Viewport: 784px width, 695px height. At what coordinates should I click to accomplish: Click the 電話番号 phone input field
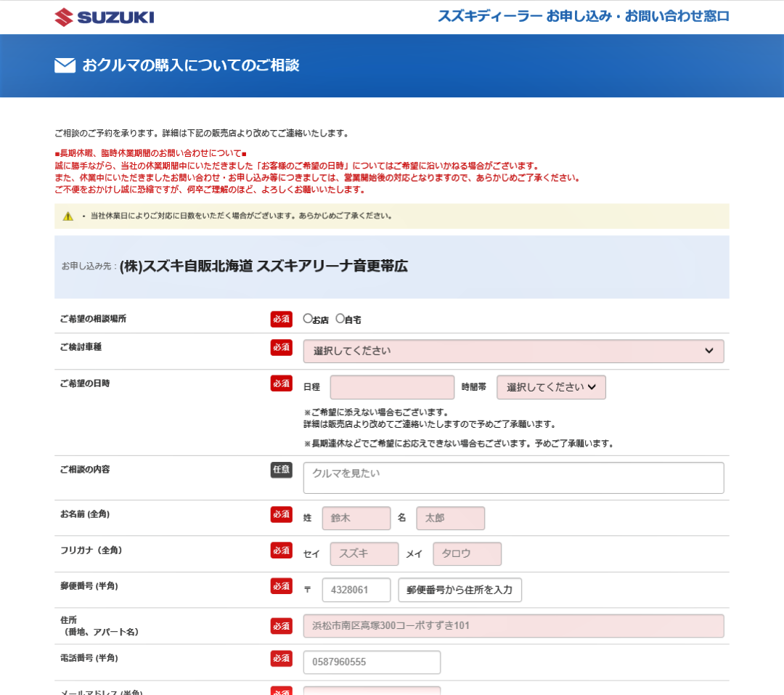[x=372, y=662]
